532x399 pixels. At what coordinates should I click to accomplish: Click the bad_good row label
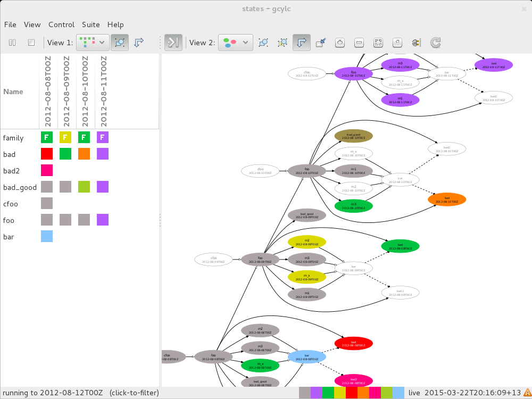[20, 188]
